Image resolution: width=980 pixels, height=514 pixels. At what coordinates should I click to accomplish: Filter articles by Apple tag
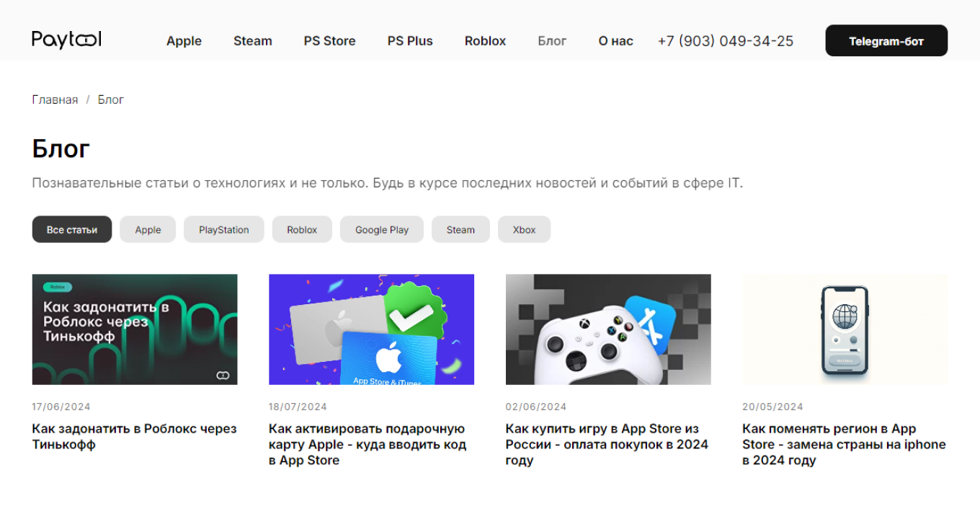tap(148, 230)
